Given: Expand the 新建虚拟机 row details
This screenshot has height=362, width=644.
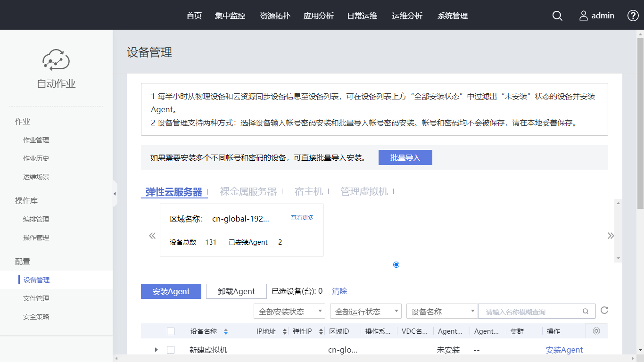Looking at the screenshot, I should point(156,350).
